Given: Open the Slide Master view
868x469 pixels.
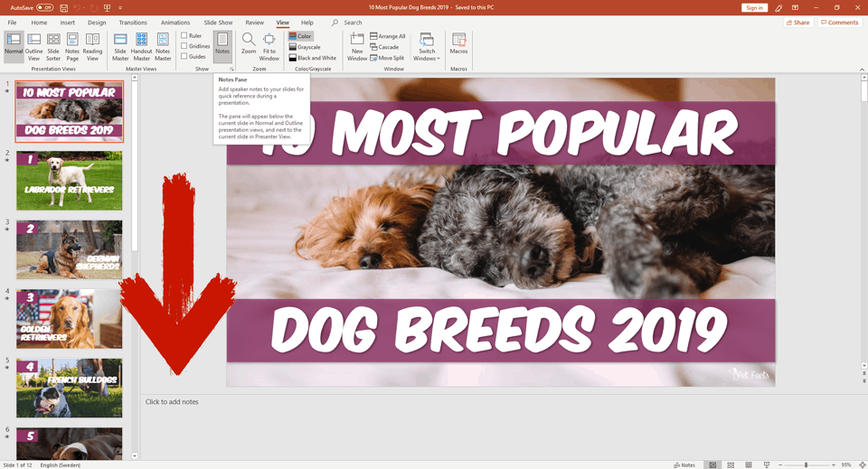Looking at the screenshot, I should (120, 46).
